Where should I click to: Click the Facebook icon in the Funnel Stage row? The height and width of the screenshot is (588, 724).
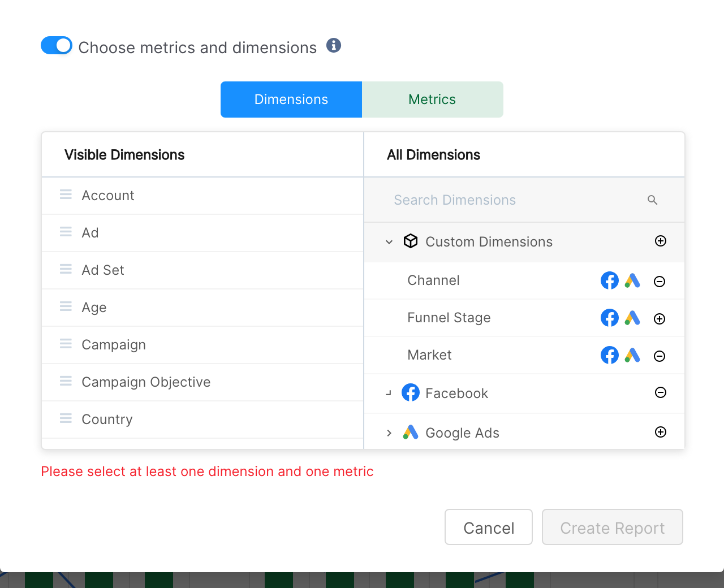click(610, 318)
